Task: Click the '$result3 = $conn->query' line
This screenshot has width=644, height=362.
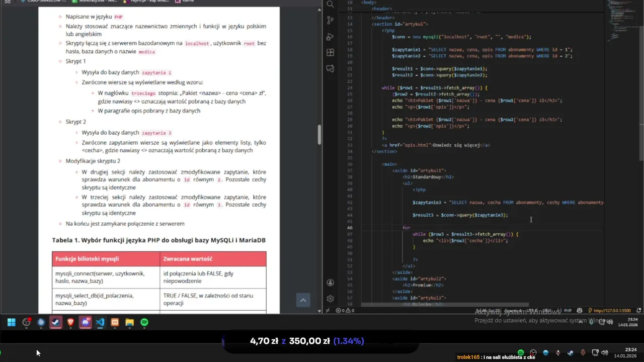Action: tap(460, 215)
